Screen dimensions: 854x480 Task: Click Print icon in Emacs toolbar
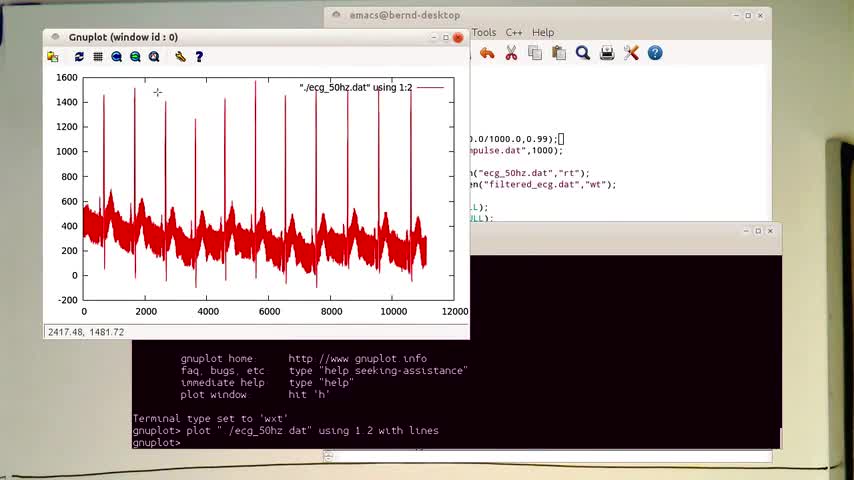click(607, 53)
